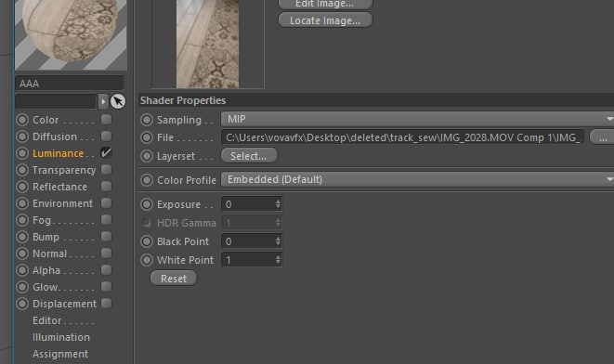This screenshot has width=614, height=364.
Task: Uncheck the Luminance channel checkbox
Action: [x=106, y=152]
